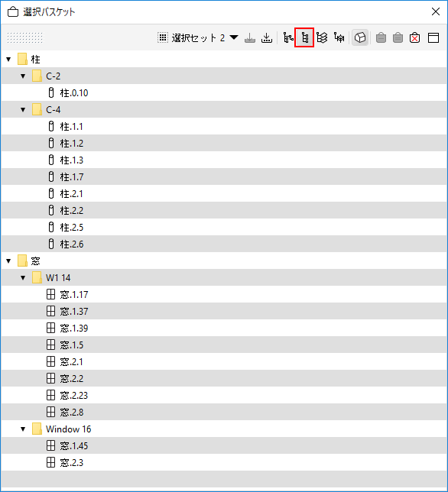This screenshot has width=448, height=492.
Task: Select the C-4 folder label
Action: pos(53,109)
